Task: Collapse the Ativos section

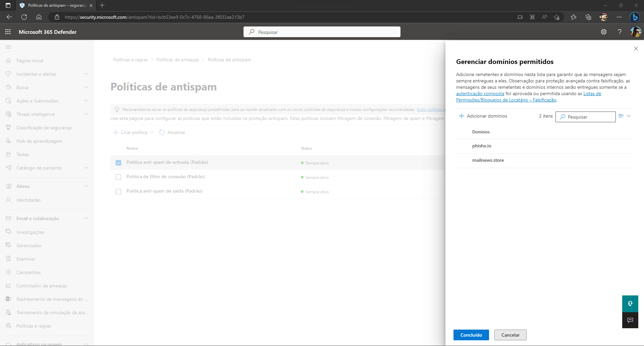Action: tap(86, 186)
